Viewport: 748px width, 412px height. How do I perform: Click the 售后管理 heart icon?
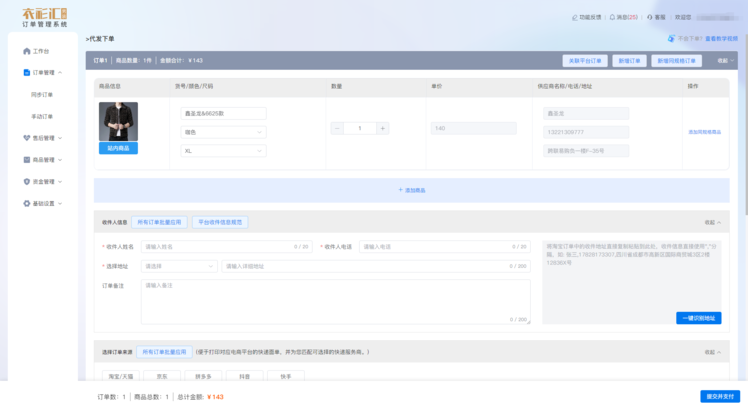[27, 138]
